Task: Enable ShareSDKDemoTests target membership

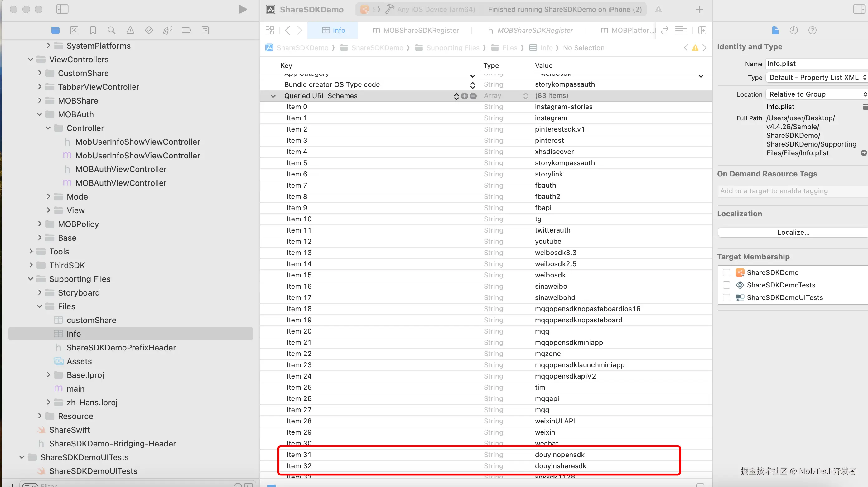Action: pos(726,285)
